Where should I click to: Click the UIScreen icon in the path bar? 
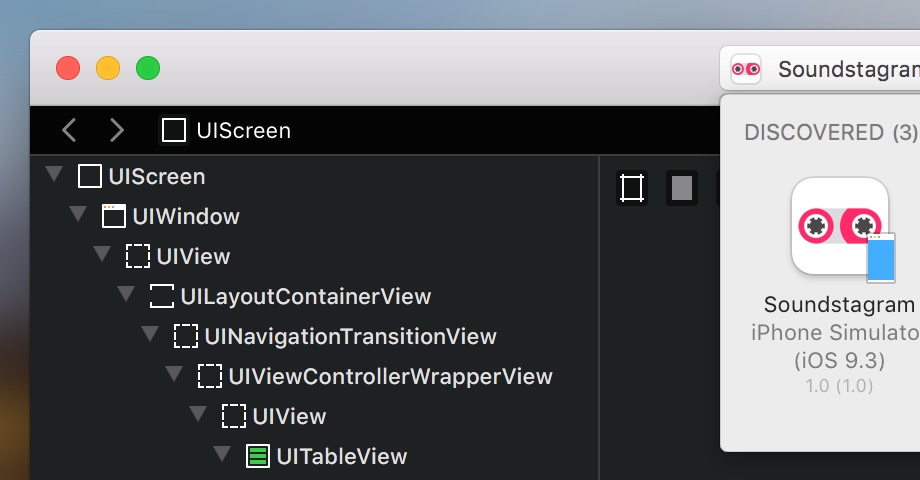click(x=174, y=130)
